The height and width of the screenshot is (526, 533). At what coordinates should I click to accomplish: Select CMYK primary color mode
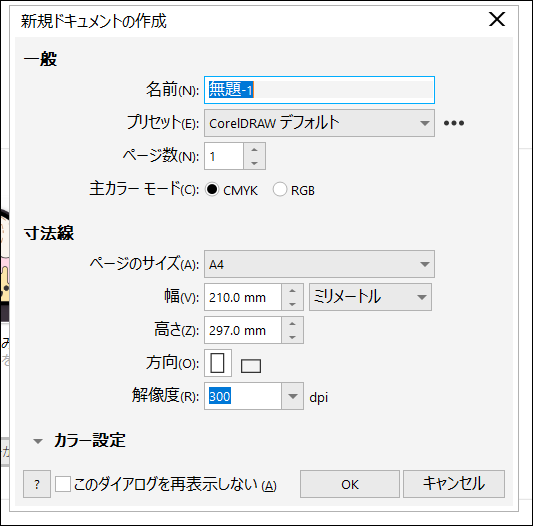212,189
